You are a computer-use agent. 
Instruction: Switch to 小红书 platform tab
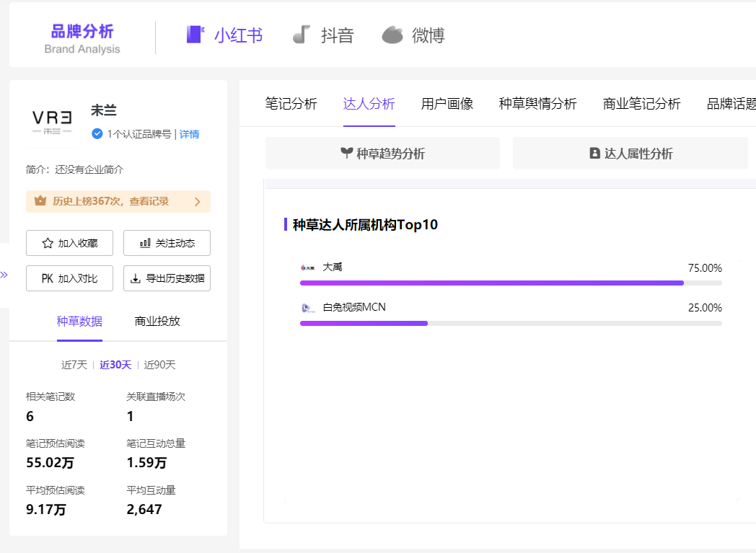(224, 35)
